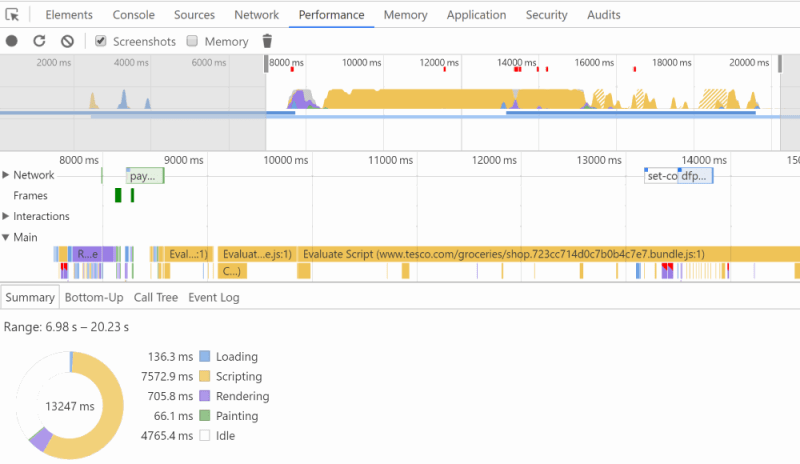The image size is (800, 464).
Task: Click the Range 6.98 s – 20.23 s text
Action: click(x=66, y=327)
